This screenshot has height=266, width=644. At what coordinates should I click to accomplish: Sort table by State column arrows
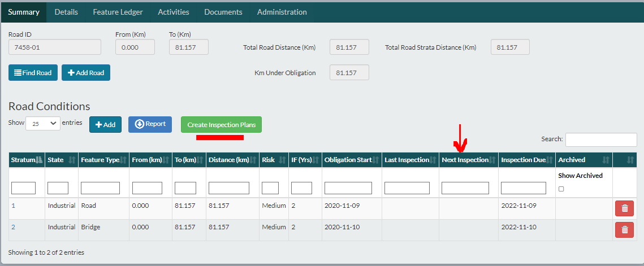[72, 160]
